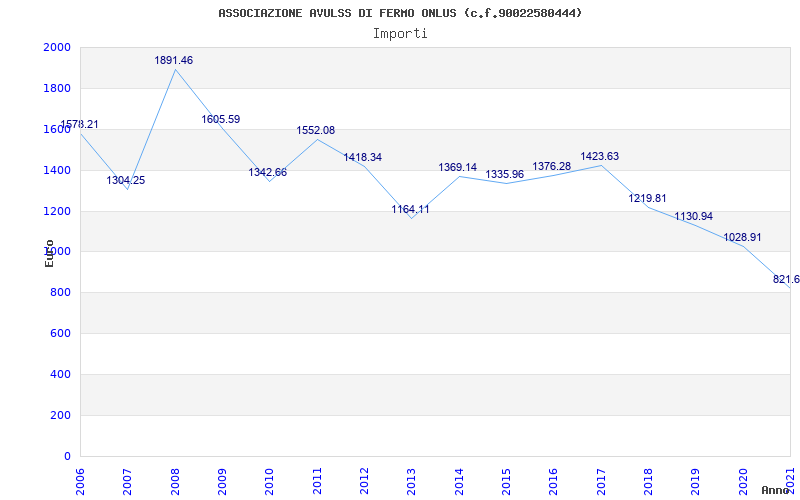Select year 2019 on the x-axis
Image resolution: width=800 pixels, height=500 pixels.
pos(695,482)
